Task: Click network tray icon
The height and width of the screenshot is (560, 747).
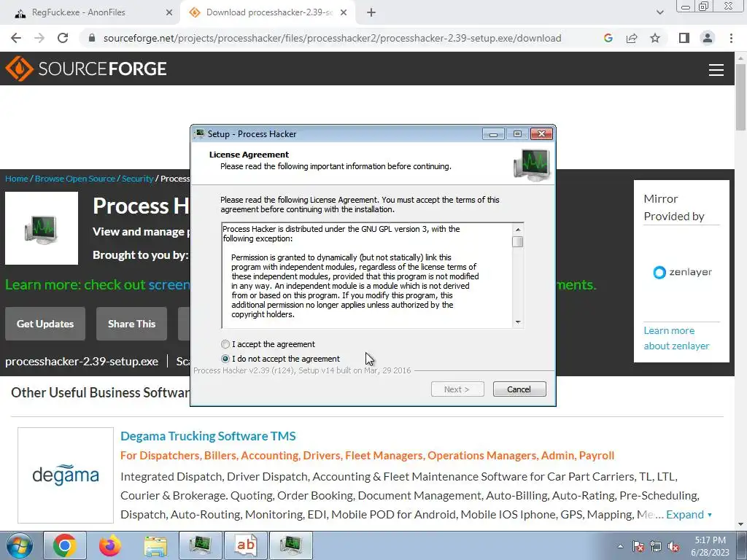Action: coord(656,546)
